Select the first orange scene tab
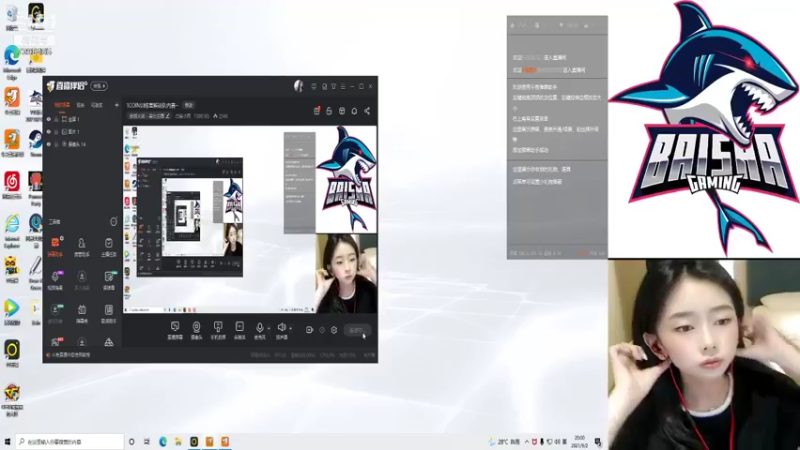Screen dimensions: 800x450 coord(62,105)
